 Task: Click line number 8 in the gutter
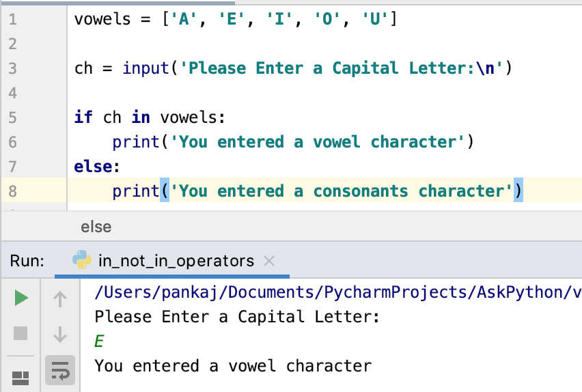click(x=13, y=191)
